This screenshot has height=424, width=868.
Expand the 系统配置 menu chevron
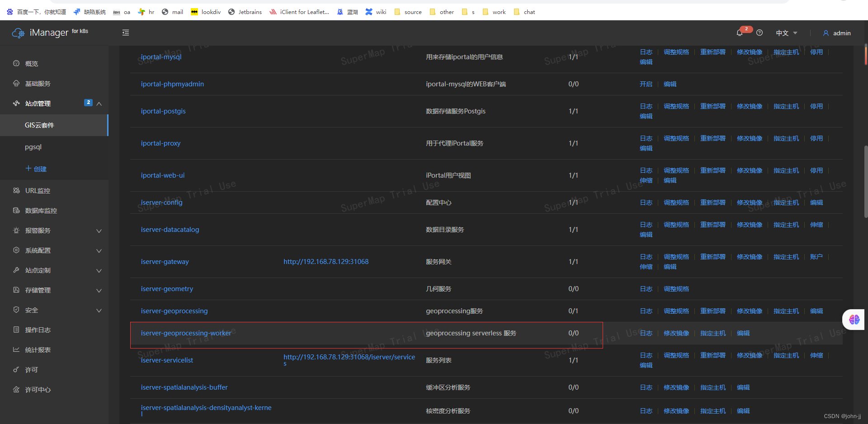pyautogui.click(x=99, y=250)
